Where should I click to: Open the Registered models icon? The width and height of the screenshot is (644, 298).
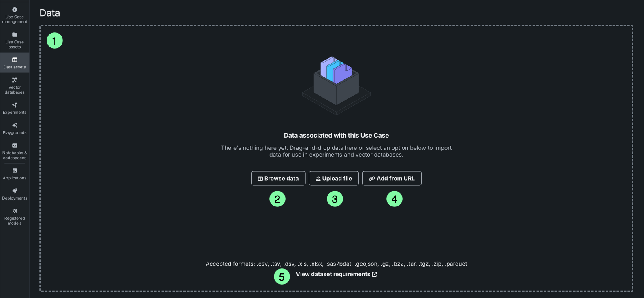(x=15, y=211)
